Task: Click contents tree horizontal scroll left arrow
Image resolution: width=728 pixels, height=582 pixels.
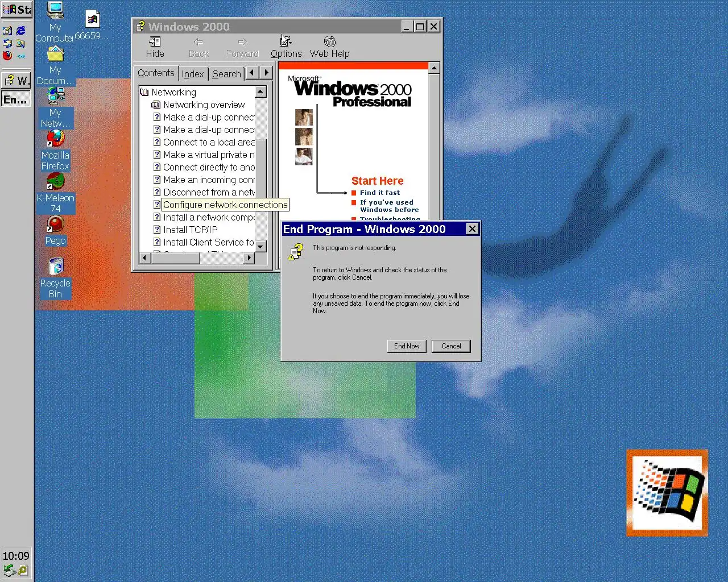Action: point(144,258)
